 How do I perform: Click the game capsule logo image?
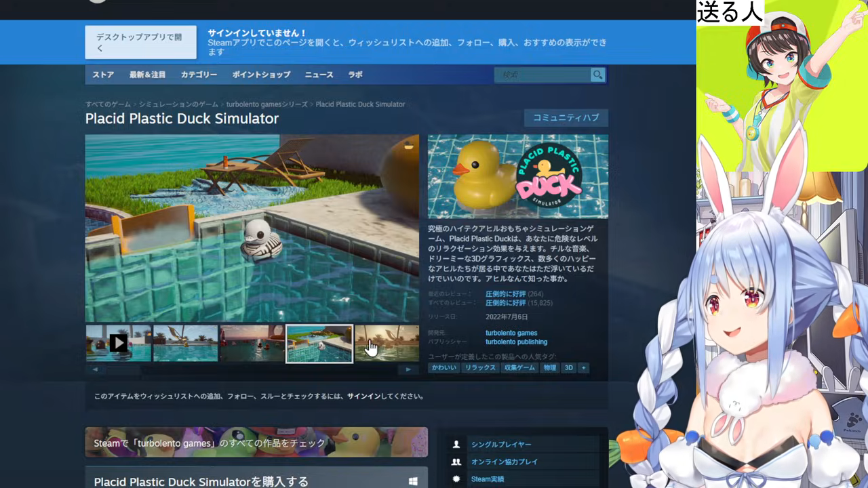518,176
